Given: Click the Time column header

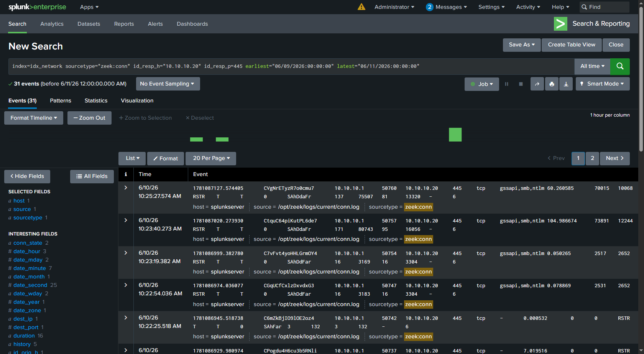Looking at the screenshot, I should (x=145, y=174).
